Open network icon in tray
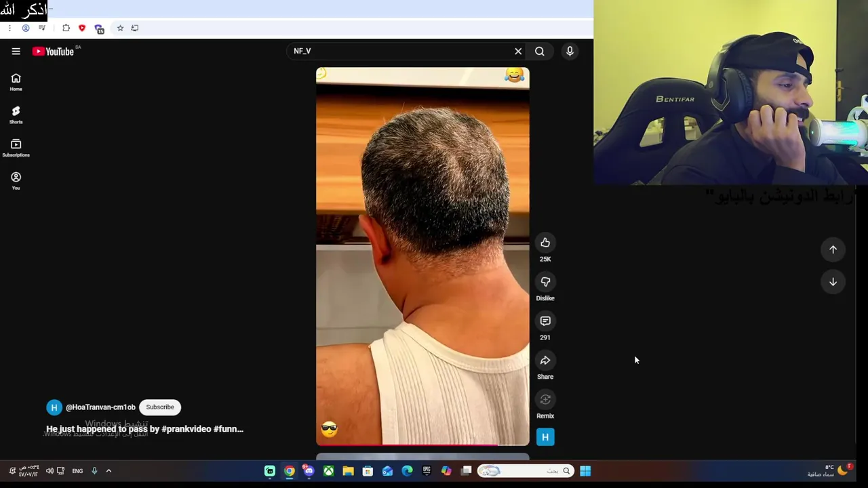868x488 pixels. [60, 471]
